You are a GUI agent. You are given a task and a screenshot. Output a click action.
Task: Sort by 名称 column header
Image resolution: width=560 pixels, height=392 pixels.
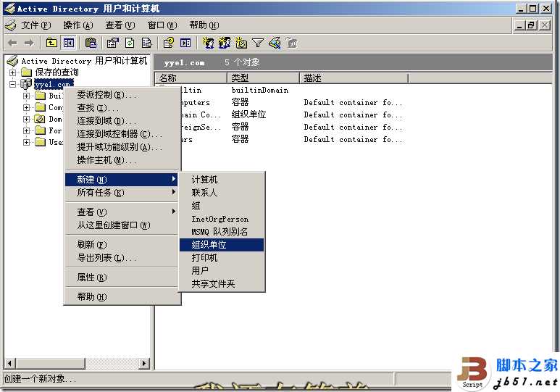pos(191,78)
